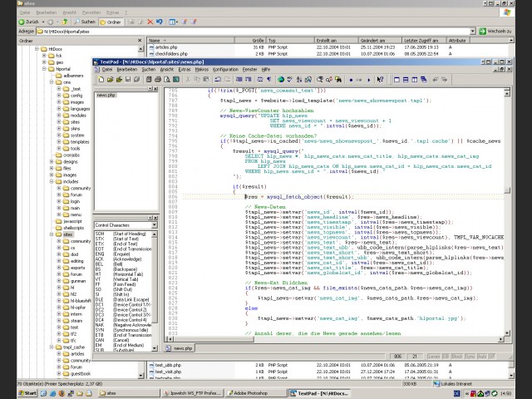Click TextPad's Sort A-Z icon
This screenshot has width=532, height=399.
pyautogui.click(x=299, y=80)
